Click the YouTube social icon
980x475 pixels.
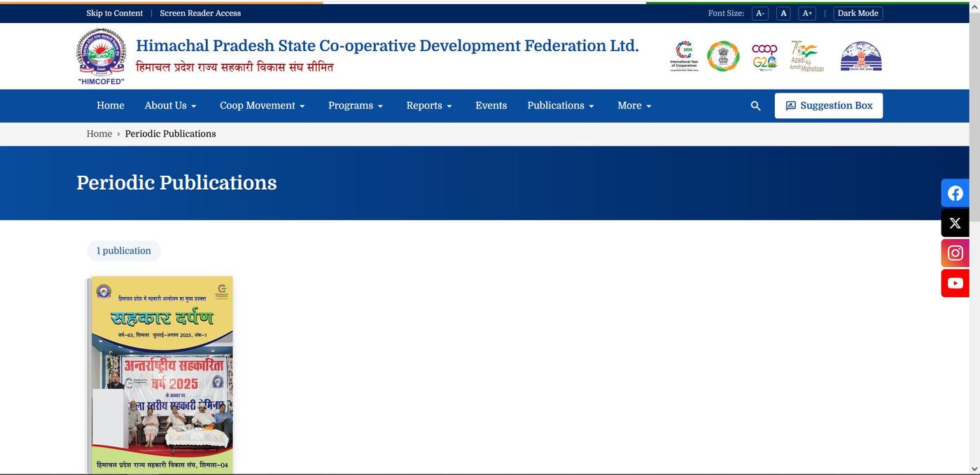955,283
